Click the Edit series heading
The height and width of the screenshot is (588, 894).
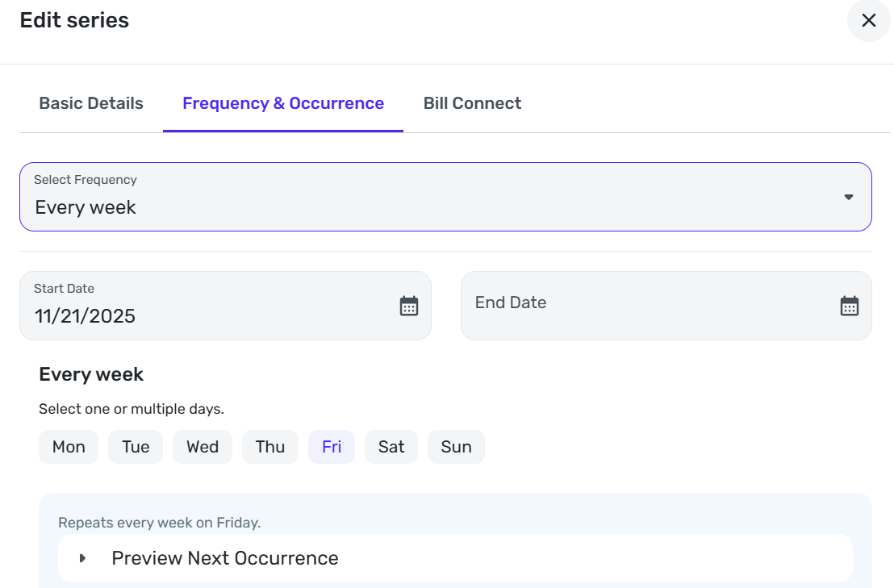pyautogui.click(x=74, y=21)
